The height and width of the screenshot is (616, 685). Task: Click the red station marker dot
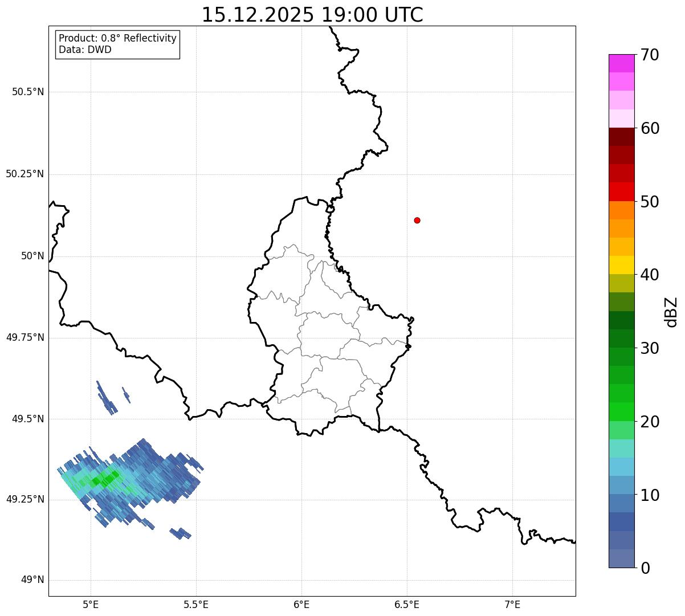pyautogui.click(x=417, y=220)
